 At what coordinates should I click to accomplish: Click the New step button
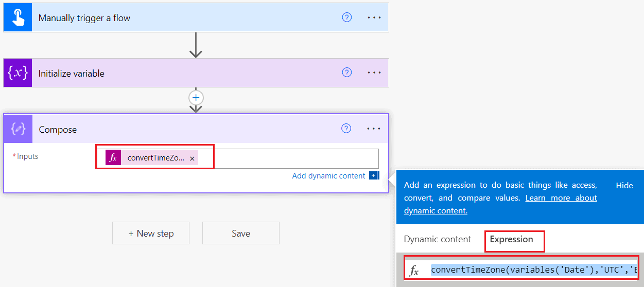click(x=151, y=233)
